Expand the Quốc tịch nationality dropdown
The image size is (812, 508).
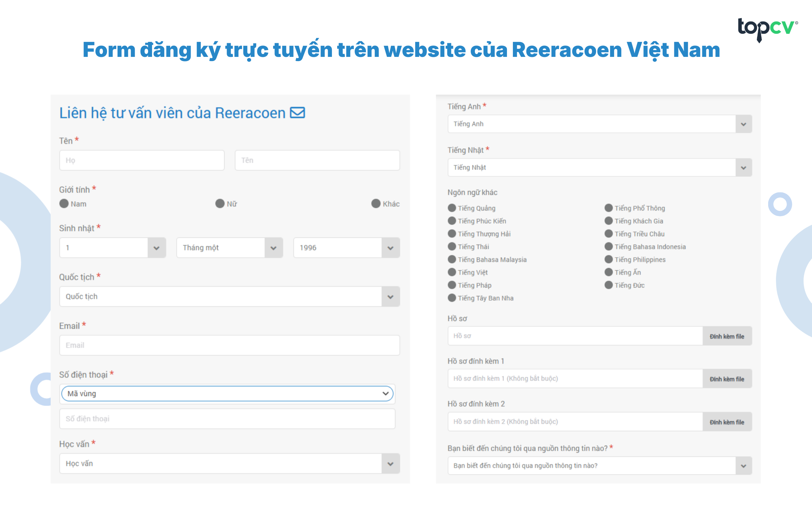tap(230, 296)
